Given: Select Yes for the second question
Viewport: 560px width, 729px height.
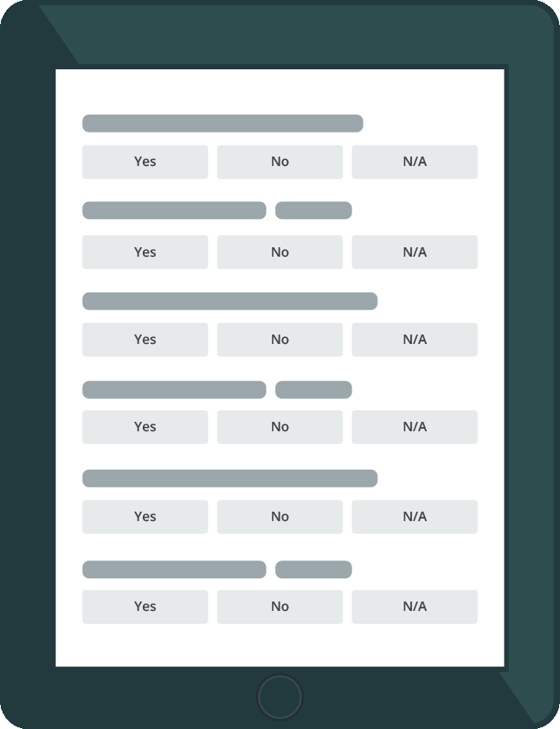Looking at the screenshot, I should click(x=145, y=252).
